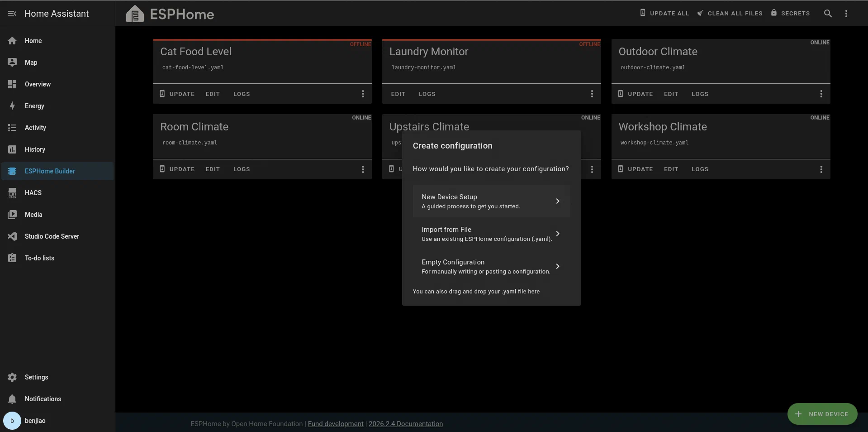Screen dimensions: 868x432
Task: Open Workshop Climate card options menu
Action: pos(821,169)
